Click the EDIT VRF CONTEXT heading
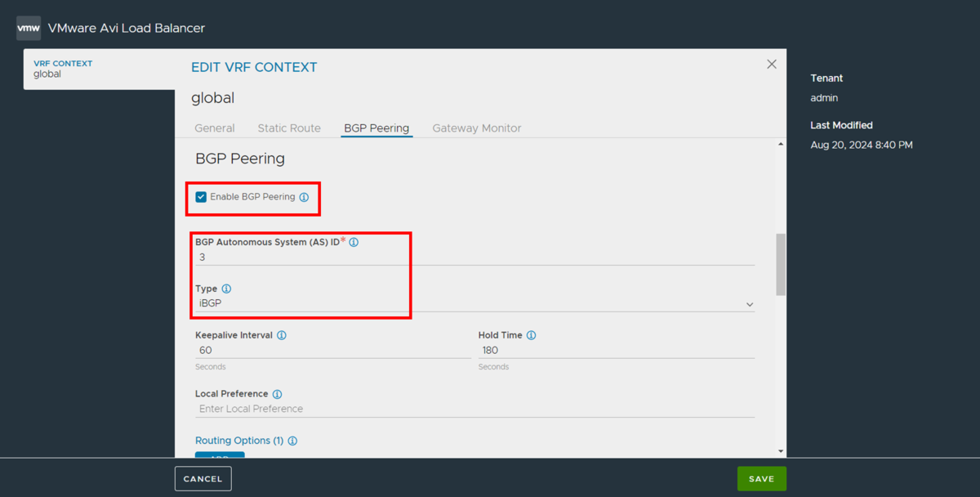 [254, 67]
